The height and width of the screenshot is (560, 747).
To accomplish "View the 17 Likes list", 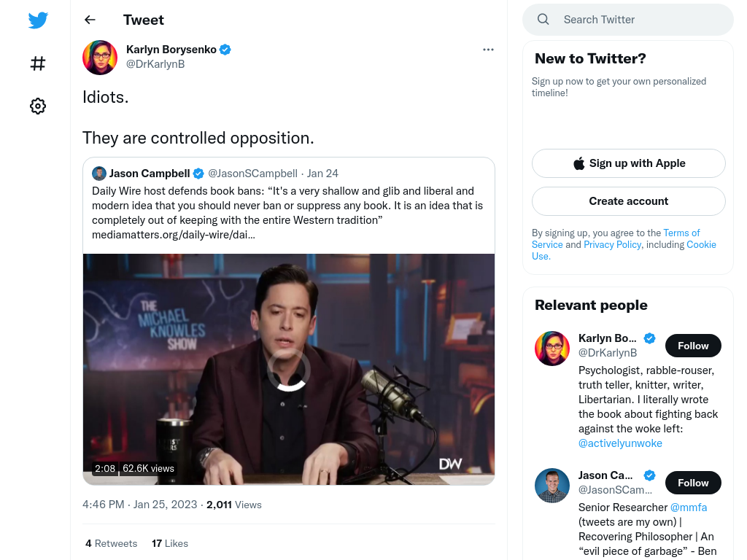I will (169, 543).
